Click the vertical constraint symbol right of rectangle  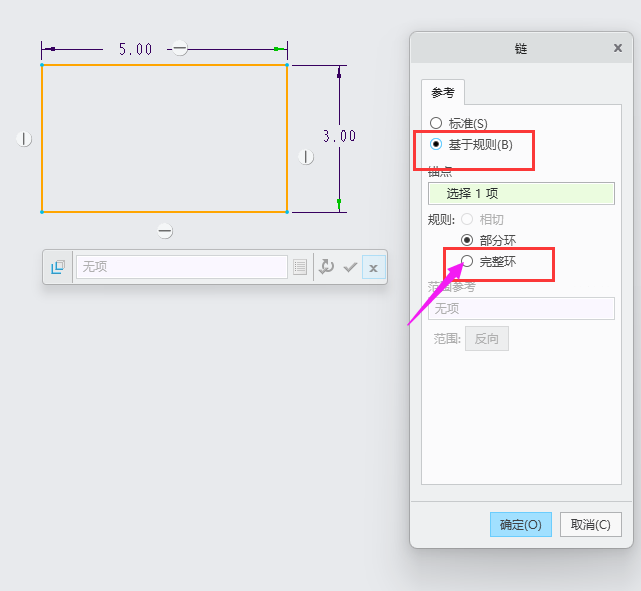[x=306, y=157]
